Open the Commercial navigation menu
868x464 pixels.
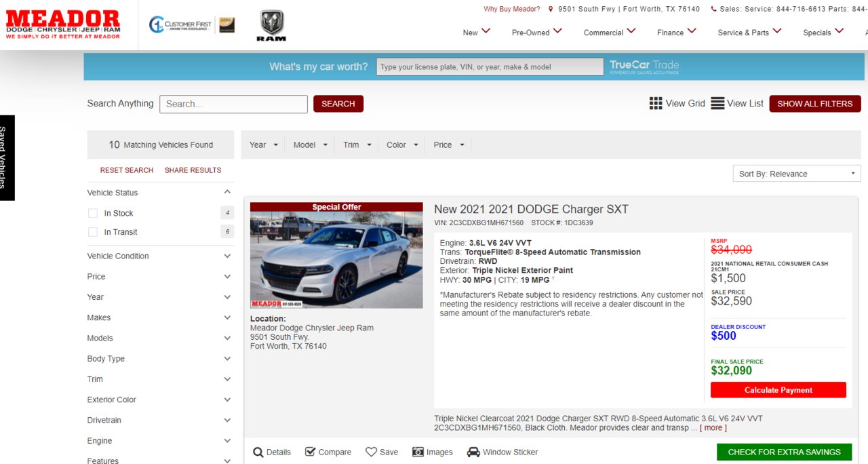coord(610,32)
